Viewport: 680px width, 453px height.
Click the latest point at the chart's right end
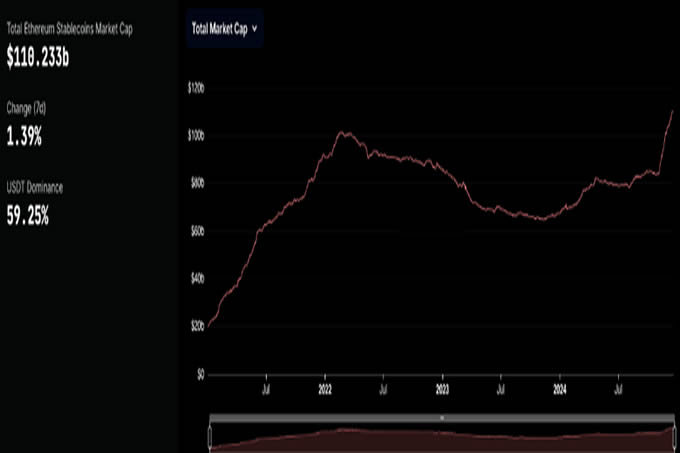tap(671, 111)
